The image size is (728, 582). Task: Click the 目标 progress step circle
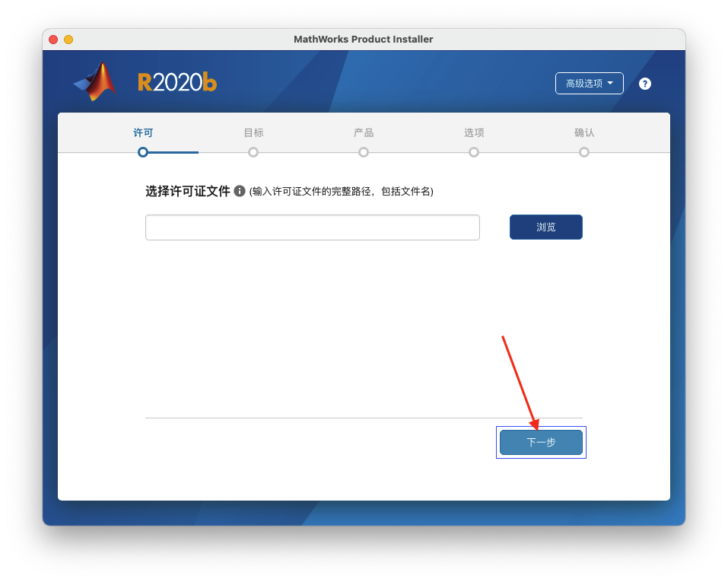253,152
